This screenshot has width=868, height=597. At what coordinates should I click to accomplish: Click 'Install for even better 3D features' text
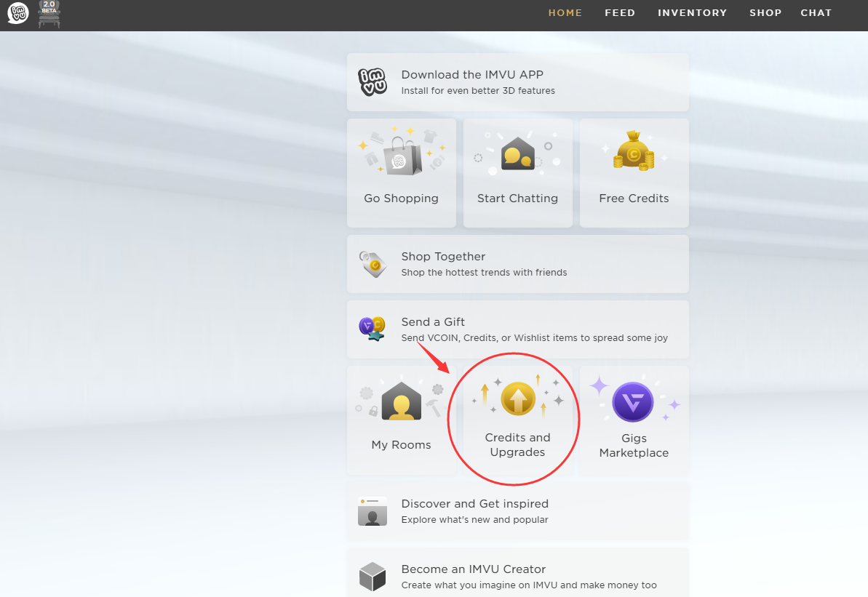pyautogui.click(x=478, y=91)
